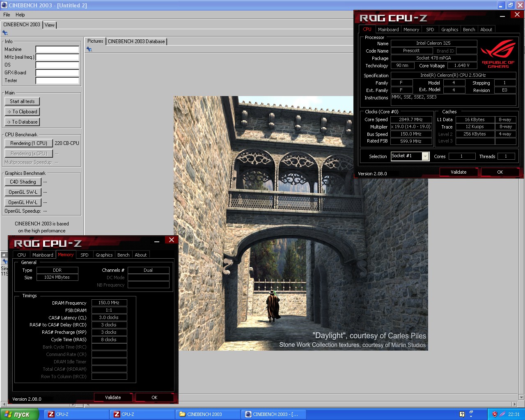Select the Pictures tab
Image resolution: width=525 pixels, height=420 pixels.
[95, 41]
